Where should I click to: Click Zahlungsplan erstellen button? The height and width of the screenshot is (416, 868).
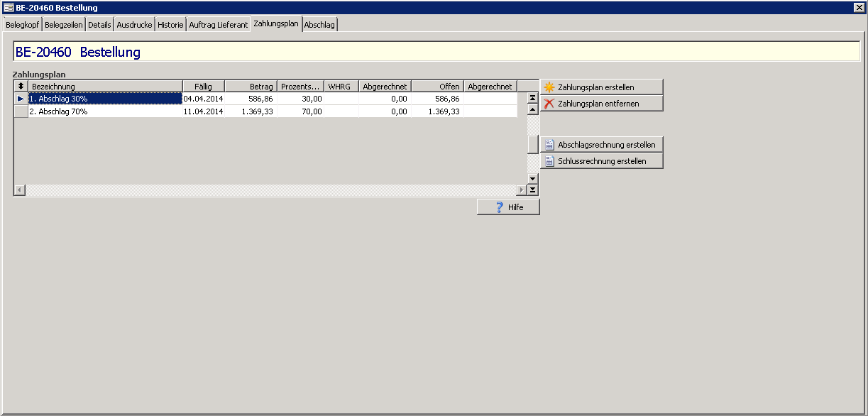click(x=601, y=87)
